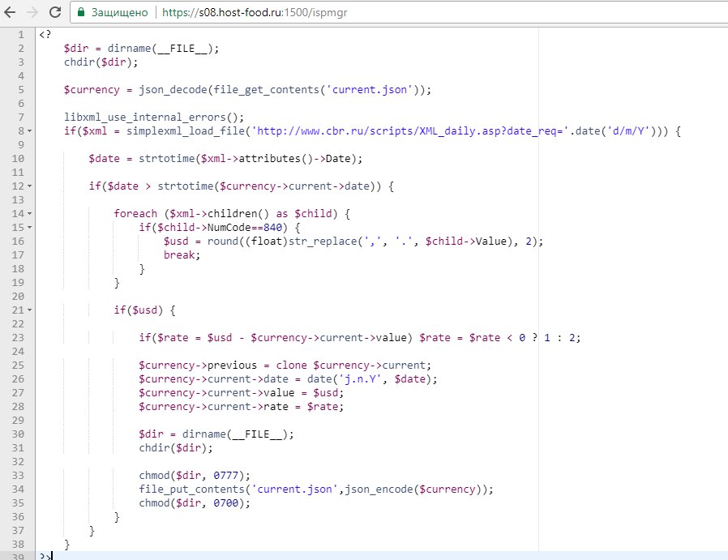Reload the page with the refresh icon
Screen dimensions: 728x560
click(55, 12)
